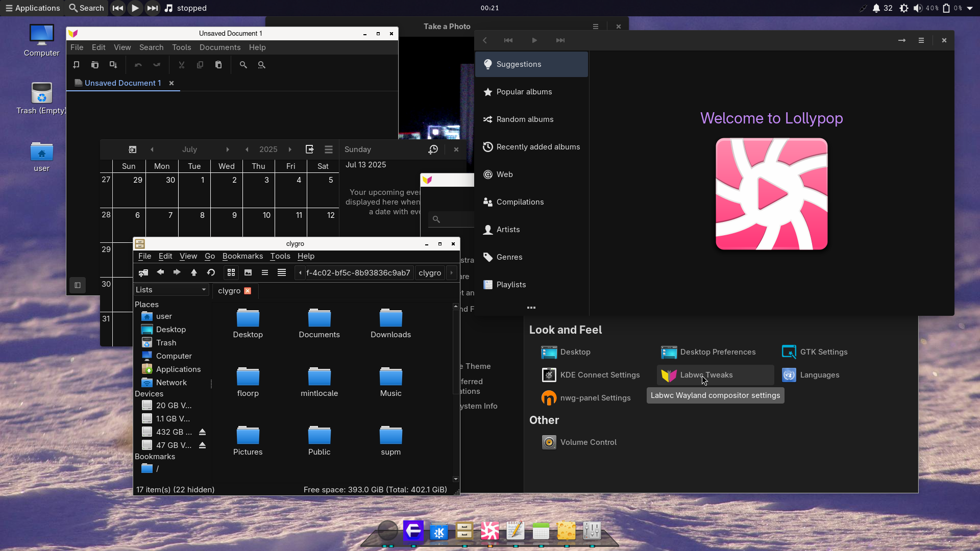Switch to detailed list view
The image size is (980, 551).
282,273
